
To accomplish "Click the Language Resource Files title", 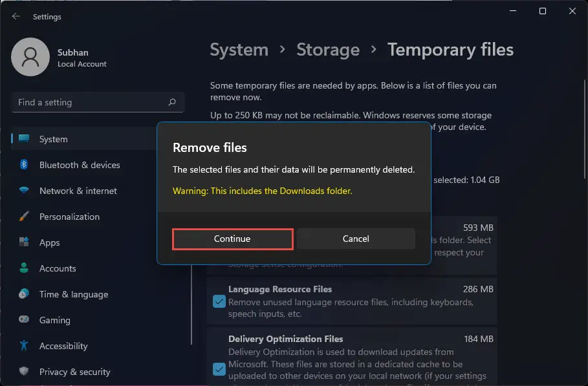I will pyautogui.click(x=279, y=289).
